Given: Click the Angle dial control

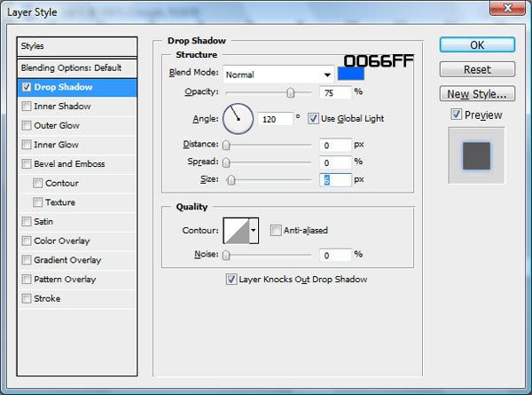Looking at the screenshot, I should (238, 117).
